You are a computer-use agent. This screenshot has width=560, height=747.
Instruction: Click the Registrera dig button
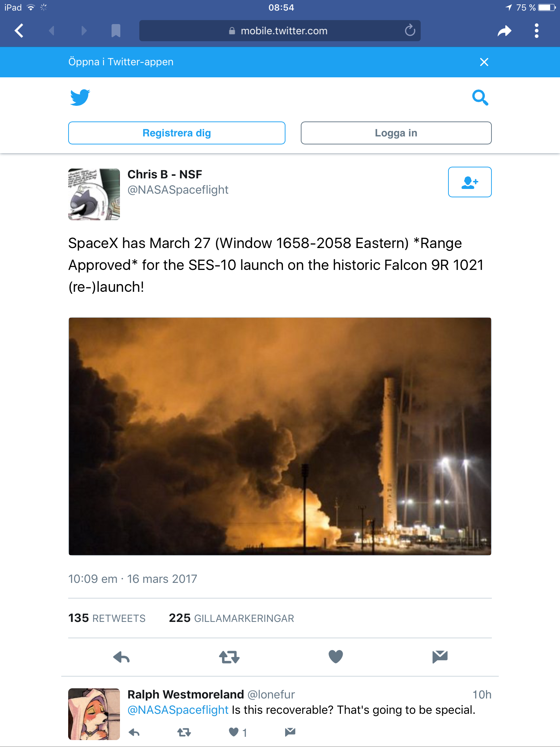click(176, 133)
